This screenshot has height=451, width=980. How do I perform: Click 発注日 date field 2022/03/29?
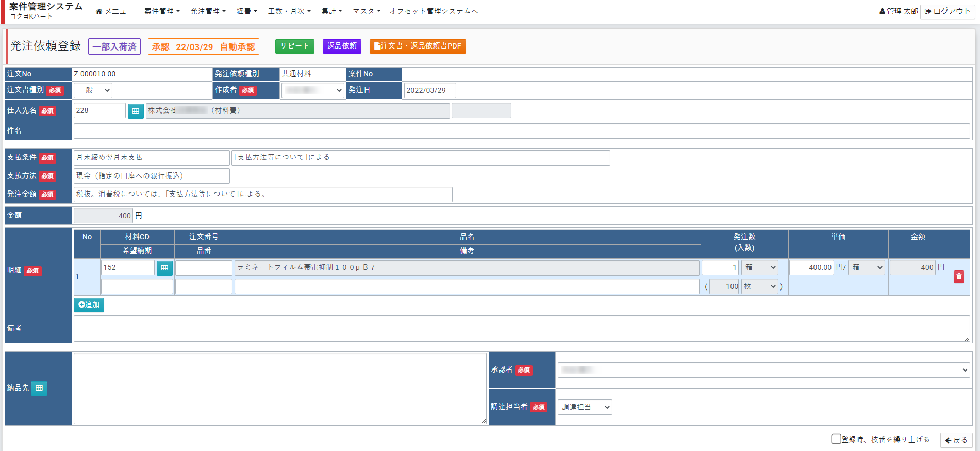pyautogui.click(x=429, y=90)
